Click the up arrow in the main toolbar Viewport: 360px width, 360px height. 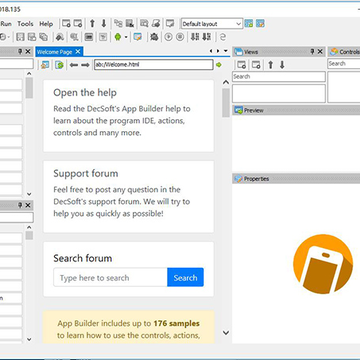pyautogui.click(x=92, y=24)
